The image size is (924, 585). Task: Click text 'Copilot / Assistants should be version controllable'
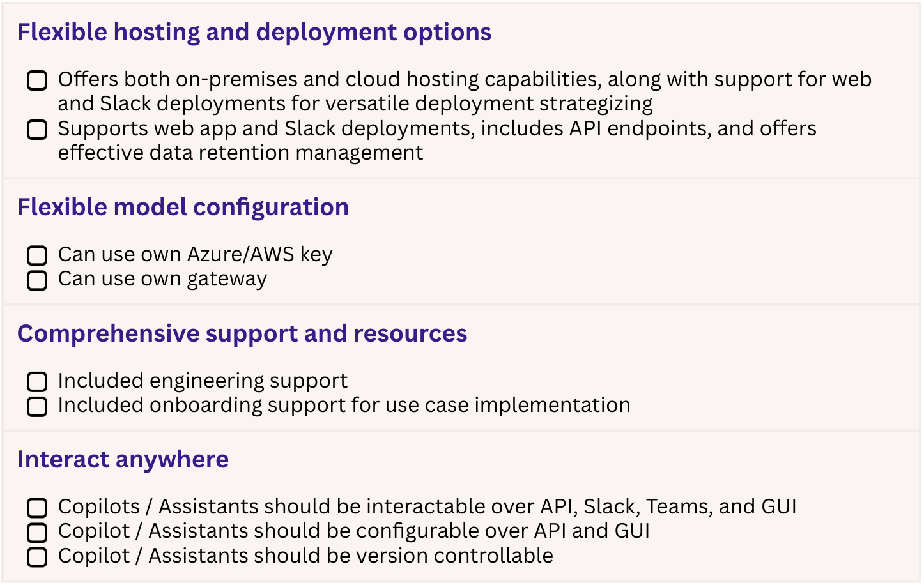pyautogui.click(x=305, y=556)
